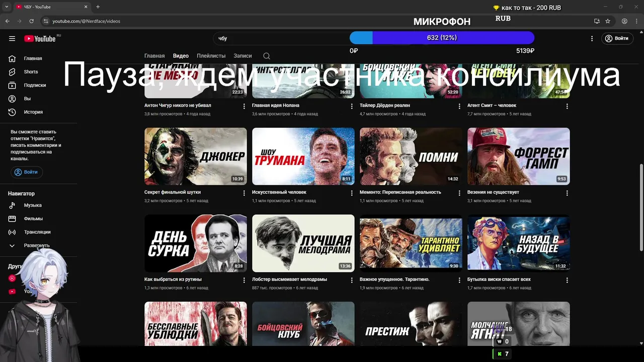Click the YouTube logo

click(40, 39)
